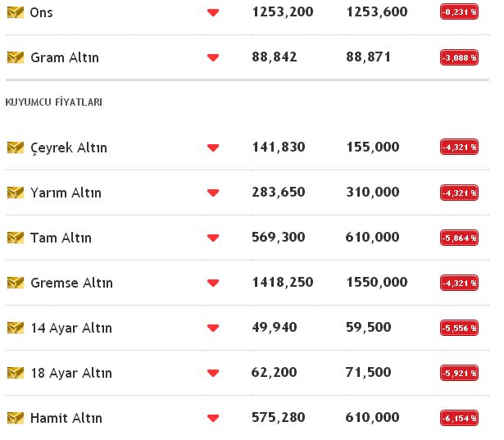Click the gold bar icon beside Ons
This screenshot has height=440, width=504.
pos(16,12)
